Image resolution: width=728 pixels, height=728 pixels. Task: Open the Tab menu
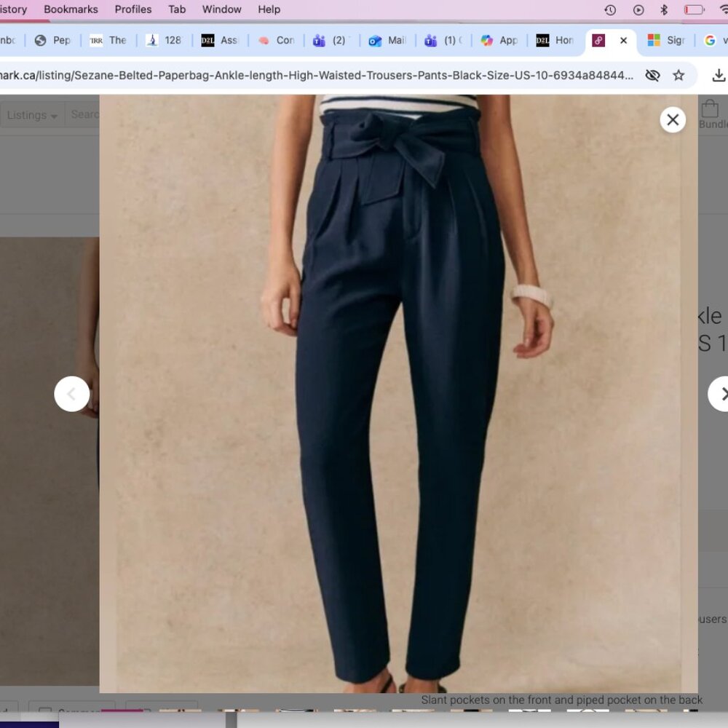point(177,9)
